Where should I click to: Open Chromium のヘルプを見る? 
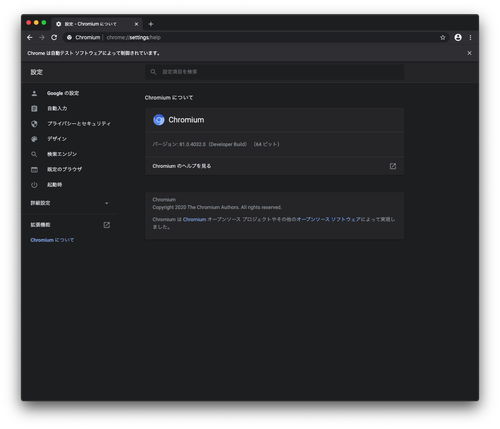point(275,166)
